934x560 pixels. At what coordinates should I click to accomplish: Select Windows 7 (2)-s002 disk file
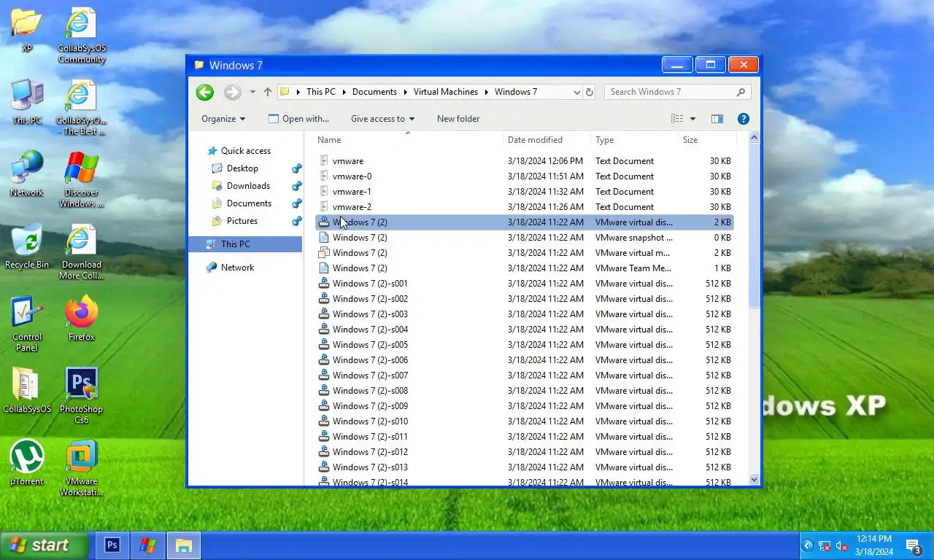click(524, 299)
